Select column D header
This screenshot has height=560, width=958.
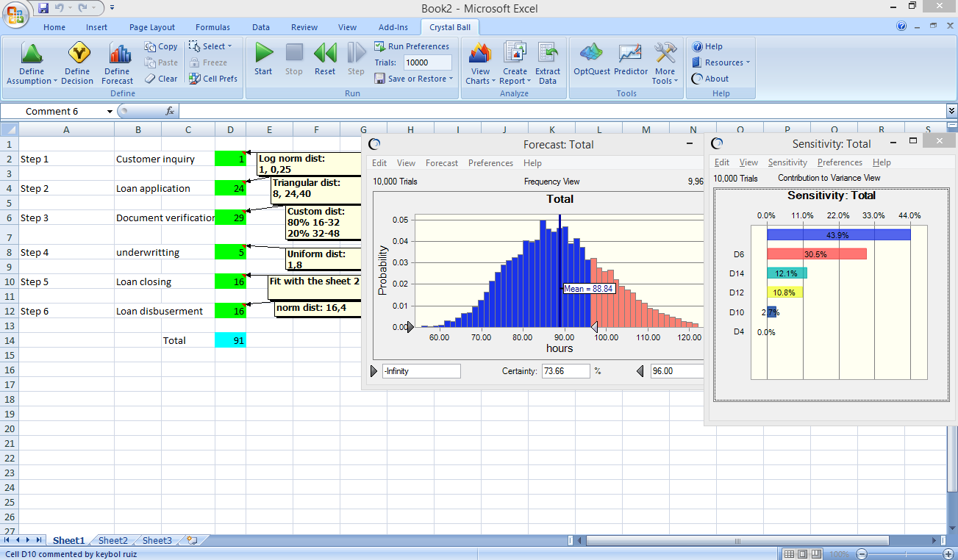(x=230, y=130)
